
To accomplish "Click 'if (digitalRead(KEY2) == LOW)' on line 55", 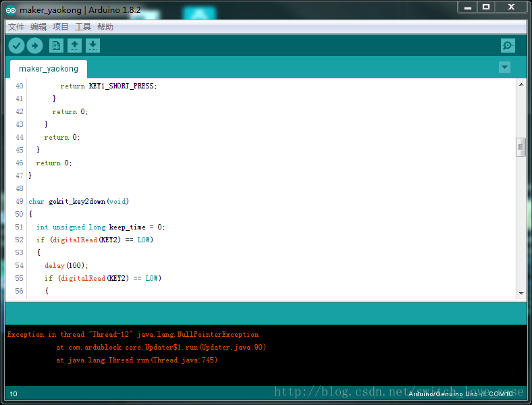I will tap(103, 279).
